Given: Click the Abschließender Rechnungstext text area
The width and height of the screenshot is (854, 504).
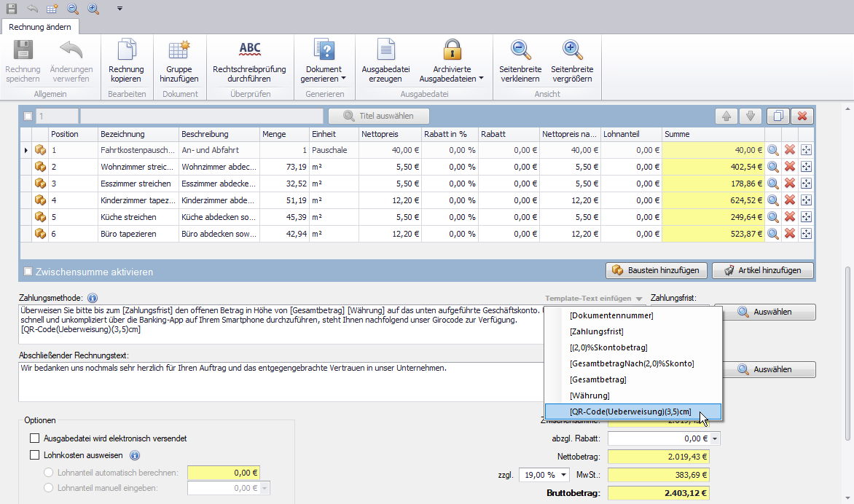Looking at the screenshot, I should click(281, 382).
